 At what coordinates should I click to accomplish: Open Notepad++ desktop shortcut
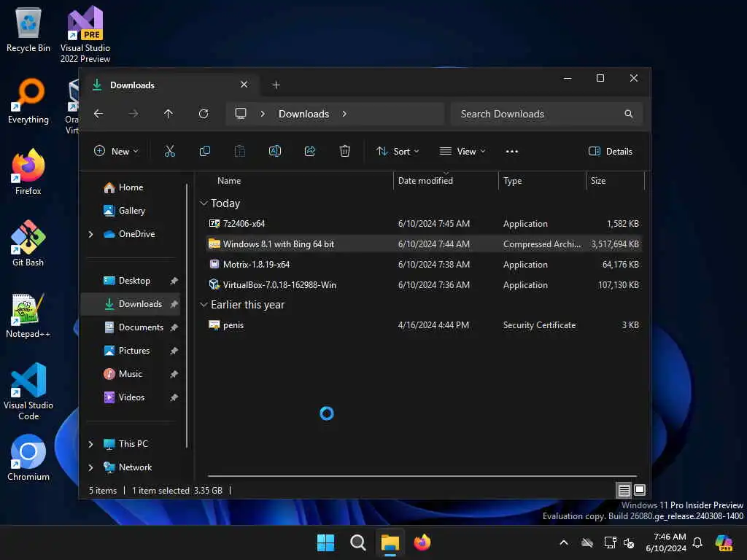click(28, 315)
